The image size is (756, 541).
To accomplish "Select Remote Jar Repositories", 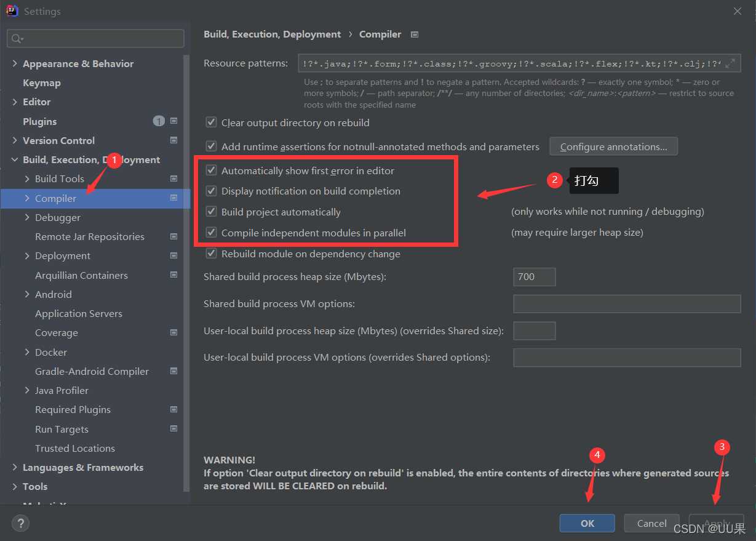I will click(90, 236).
